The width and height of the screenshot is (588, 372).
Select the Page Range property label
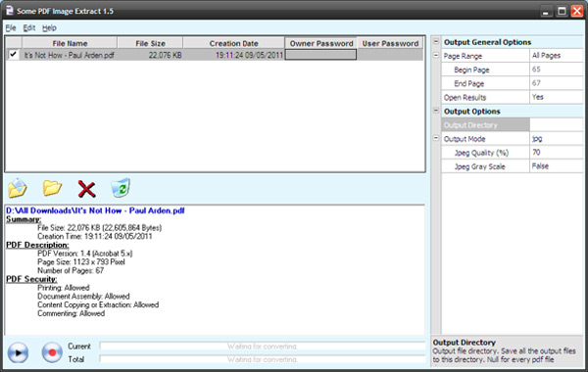point(486,56)
